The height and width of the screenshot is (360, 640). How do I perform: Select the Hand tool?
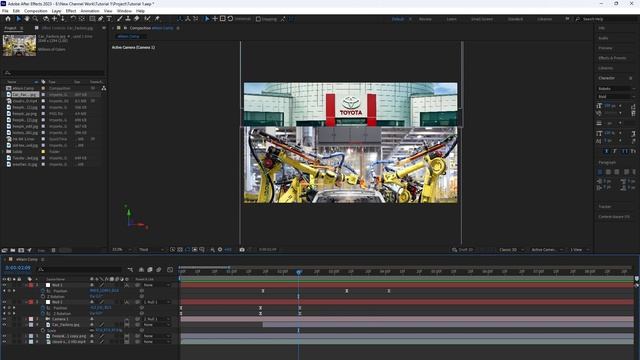click(27, 19)
